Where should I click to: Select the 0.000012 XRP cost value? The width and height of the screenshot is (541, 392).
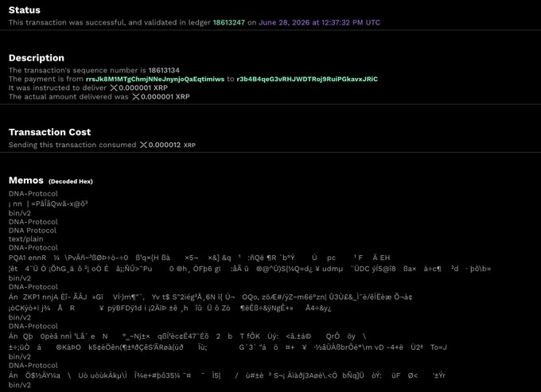point(172,146)
